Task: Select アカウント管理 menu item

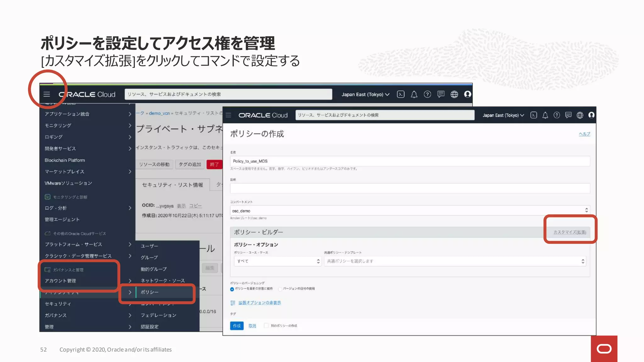Action: point(60,281)
